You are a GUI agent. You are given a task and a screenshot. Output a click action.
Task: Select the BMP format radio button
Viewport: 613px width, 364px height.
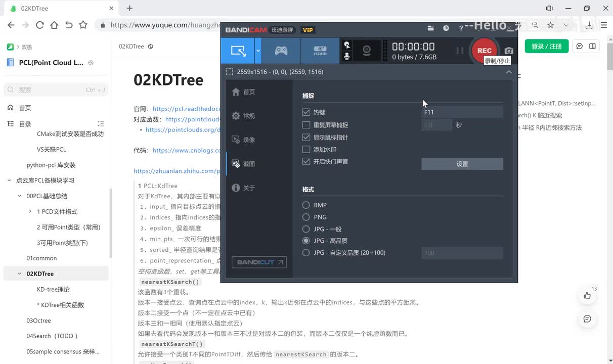pyautogui.click(x=306, y=205)
